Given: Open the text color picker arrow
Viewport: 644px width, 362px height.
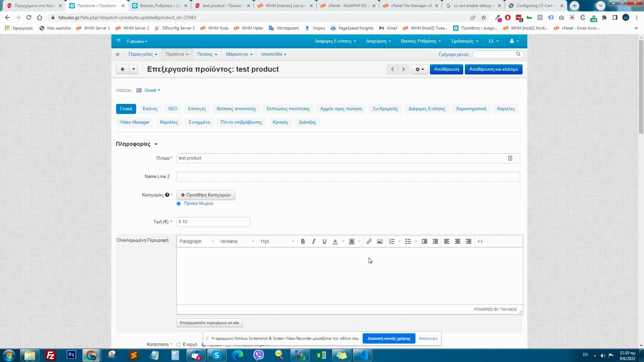Looking at the screenshot, I should (x=343, y=241).
